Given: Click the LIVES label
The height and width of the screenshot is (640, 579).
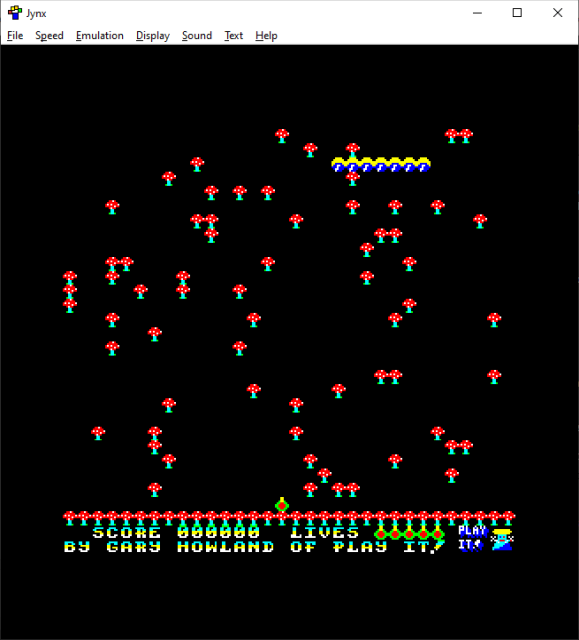Looking at the screenshot, I should (325, 533).
